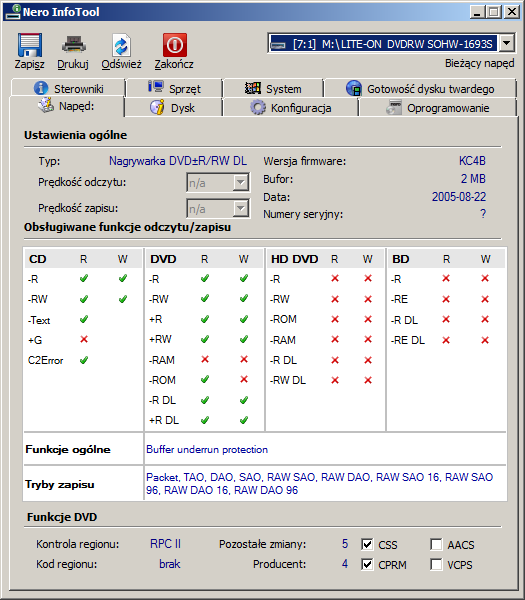Open the Oprogramowanie tab
Image resolution: width=525 pixels, height=600 pixels.
[x=437, y=108]
